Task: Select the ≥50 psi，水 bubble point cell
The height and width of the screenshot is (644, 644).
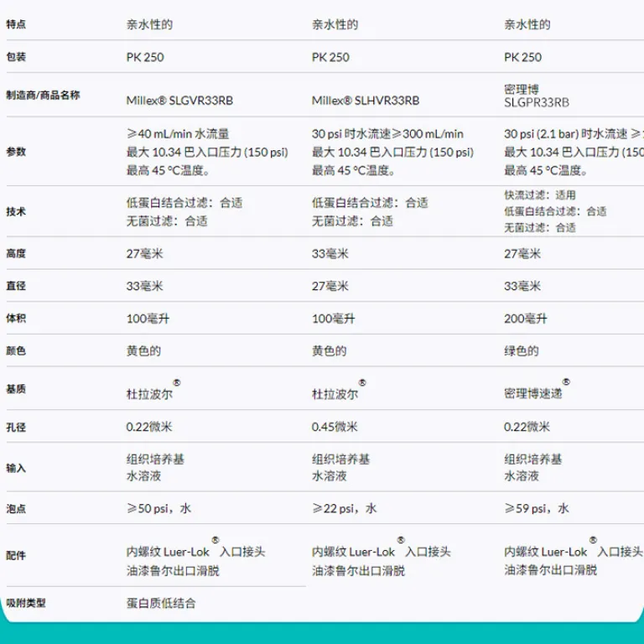Action: (159, 508)
